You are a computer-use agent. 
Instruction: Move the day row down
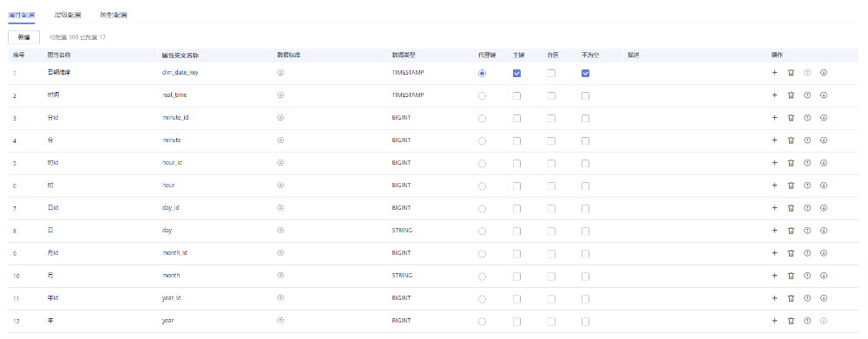(x=824, y=231)
